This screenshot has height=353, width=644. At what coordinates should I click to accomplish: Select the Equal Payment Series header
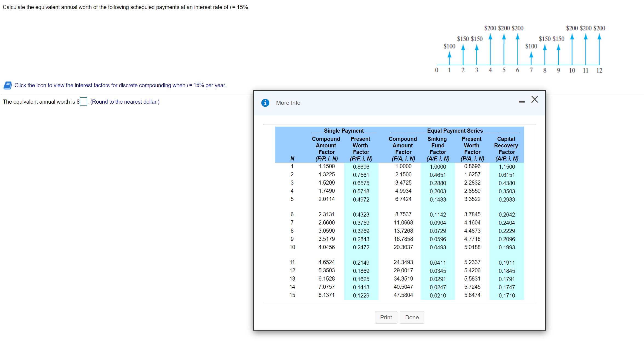455,131
